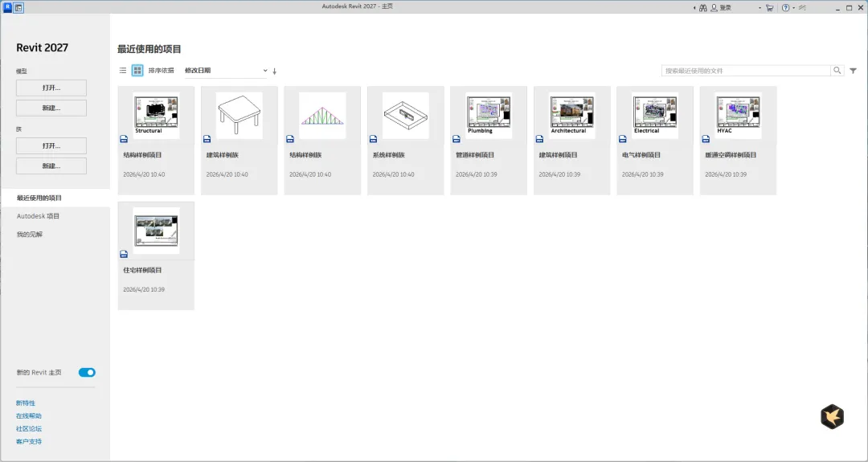
Task: Click 打开... button under 族
Action: [51, 145]
